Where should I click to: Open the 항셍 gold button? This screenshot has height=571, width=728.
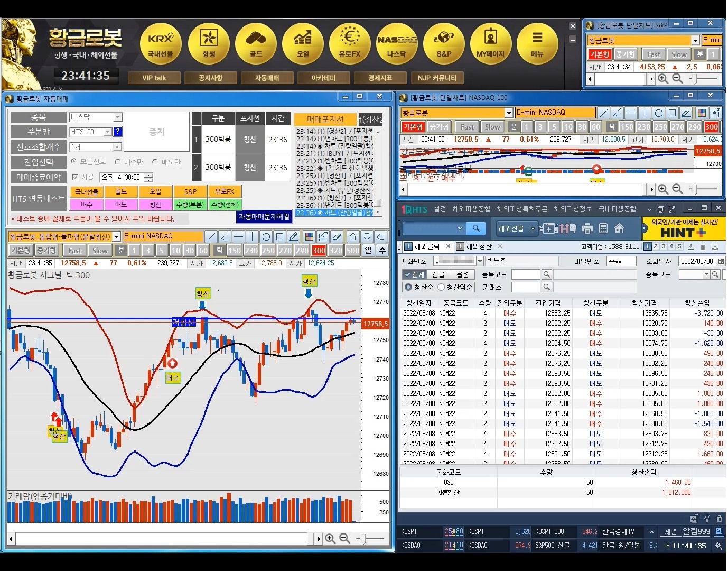pos(209,44)
